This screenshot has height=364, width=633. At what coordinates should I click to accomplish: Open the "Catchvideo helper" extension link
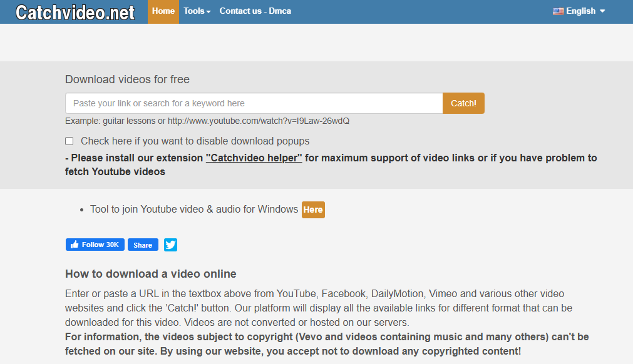tap(254, 158)
